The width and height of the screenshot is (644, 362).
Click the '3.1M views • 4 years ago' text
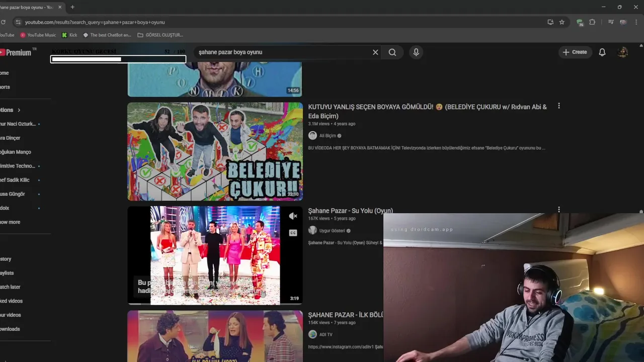332,124
